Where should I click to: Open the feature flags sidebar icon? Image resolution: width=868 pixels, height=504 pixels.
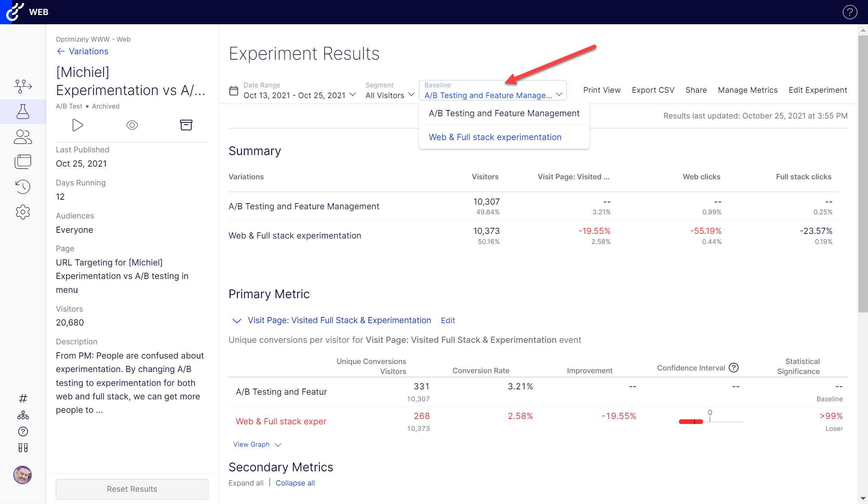coord(23,86)
